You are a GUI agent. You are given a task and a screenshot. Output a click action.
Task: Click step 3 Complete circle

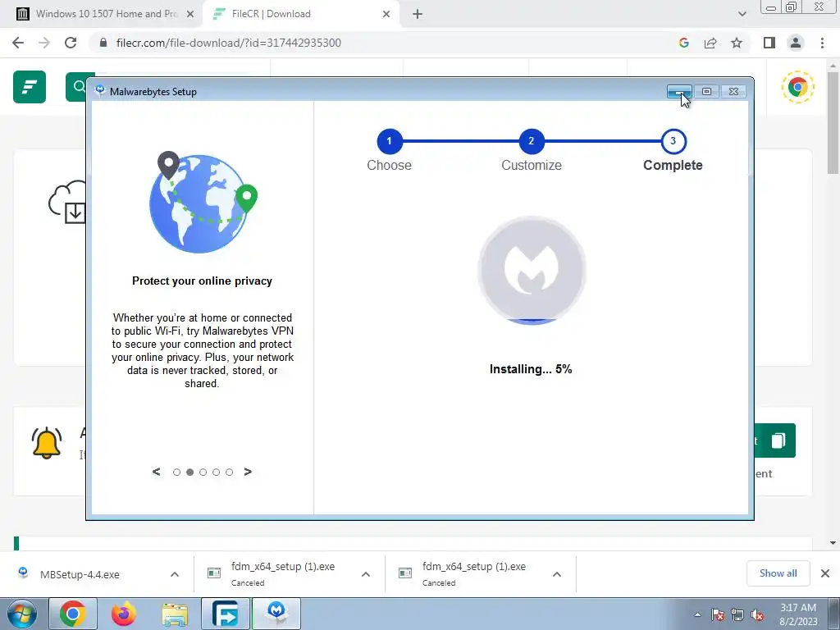(673, 141)
